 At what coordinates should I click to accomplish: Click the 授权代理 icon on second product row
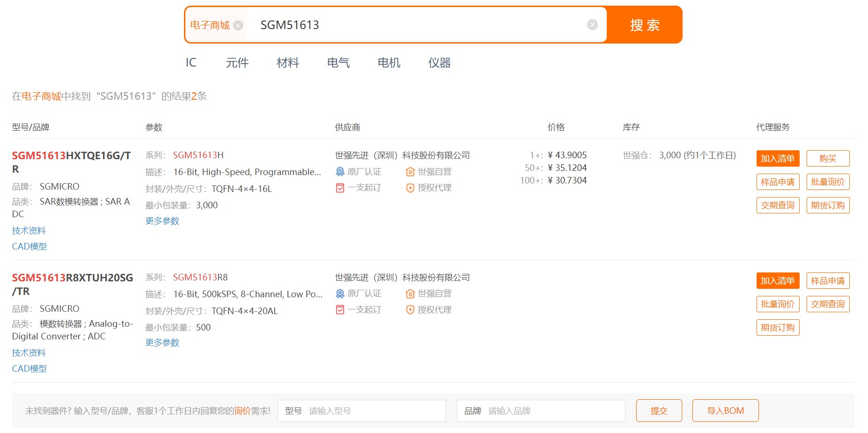pyautogui.click(x=410, y=310)
